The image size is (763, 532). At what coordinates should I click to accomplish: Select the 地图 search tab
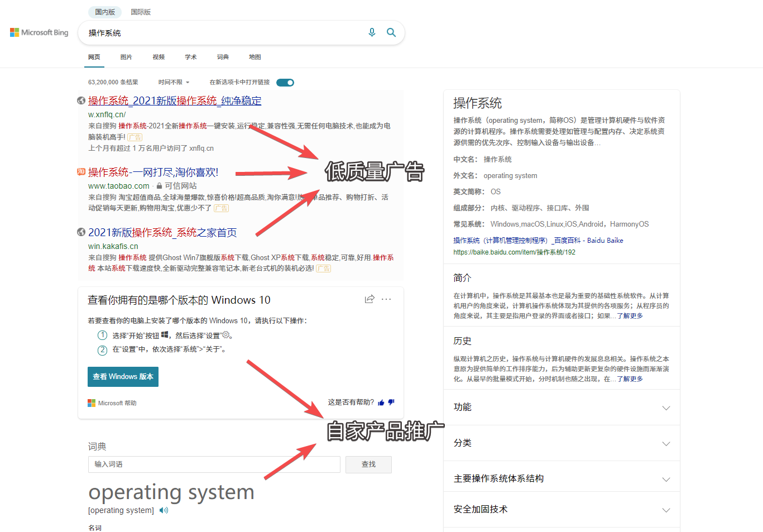point(255,57)
